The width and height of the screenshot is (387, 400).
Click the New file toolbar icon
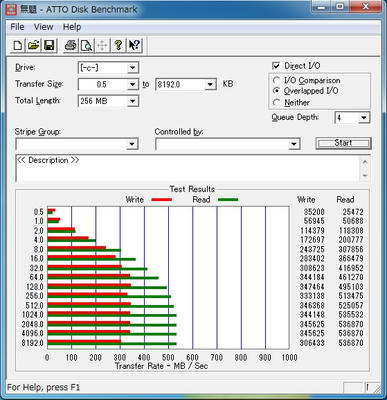[x=17, y=45]
